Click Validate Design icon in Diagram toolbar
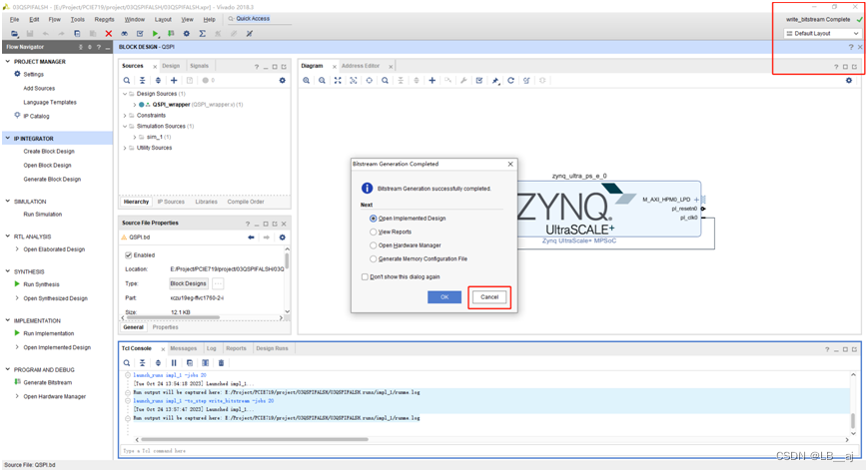Image resolution: width=868 pixels, height=472 pixels. pos(479,80)
